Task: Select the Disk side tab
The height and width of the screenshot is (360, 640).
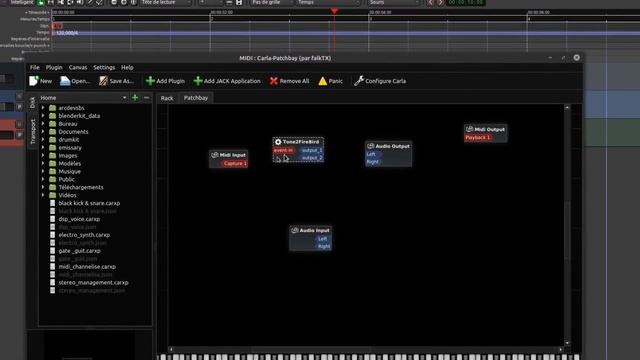Action: point(32,103)
